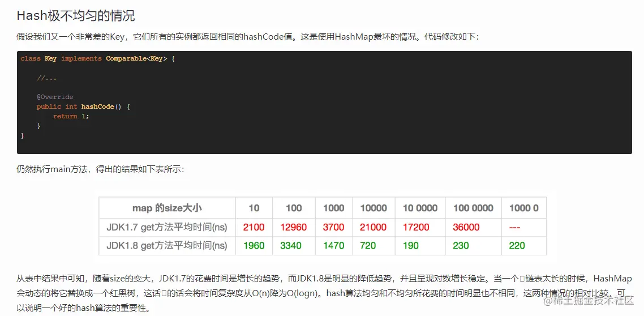
Task: Click the '10 0000' column header cell
Action: (420, 208)
